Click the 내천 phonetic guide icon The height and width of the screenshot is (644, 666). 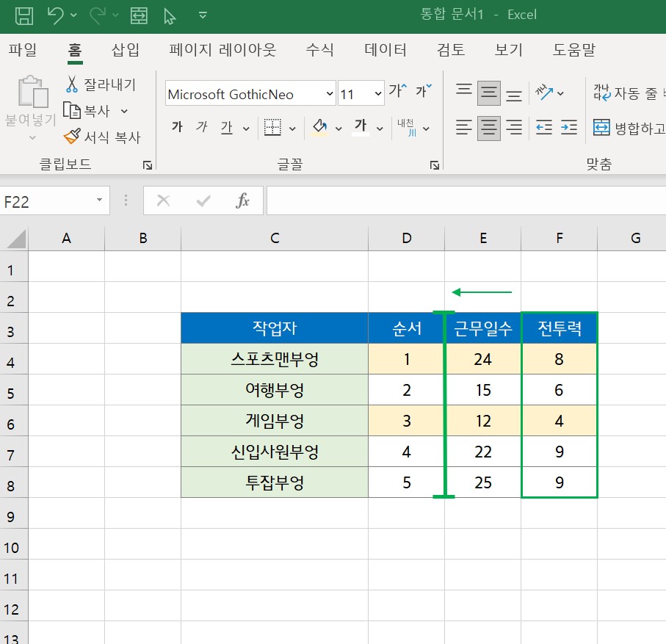click(x=407, y=128)
